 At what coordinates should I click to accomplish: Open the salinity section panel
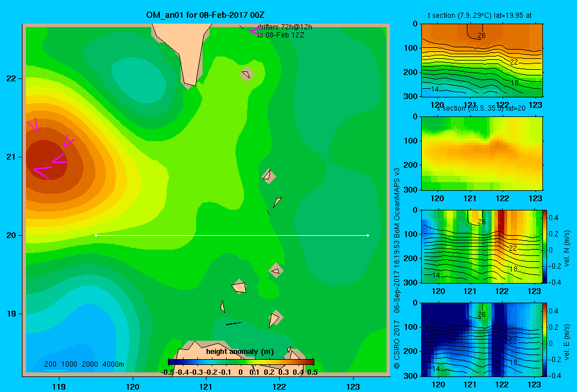482,153
